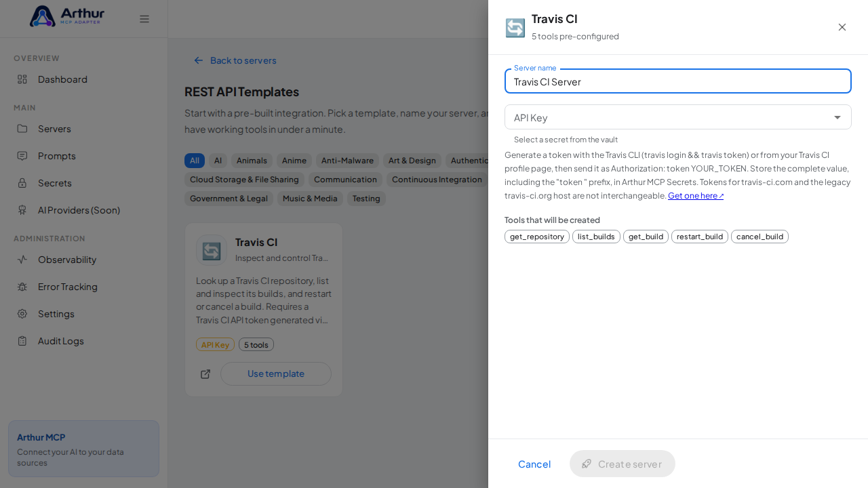Filter templates by Government & Legal
This screenshot has height=488, width=868.
pos(229,199)
